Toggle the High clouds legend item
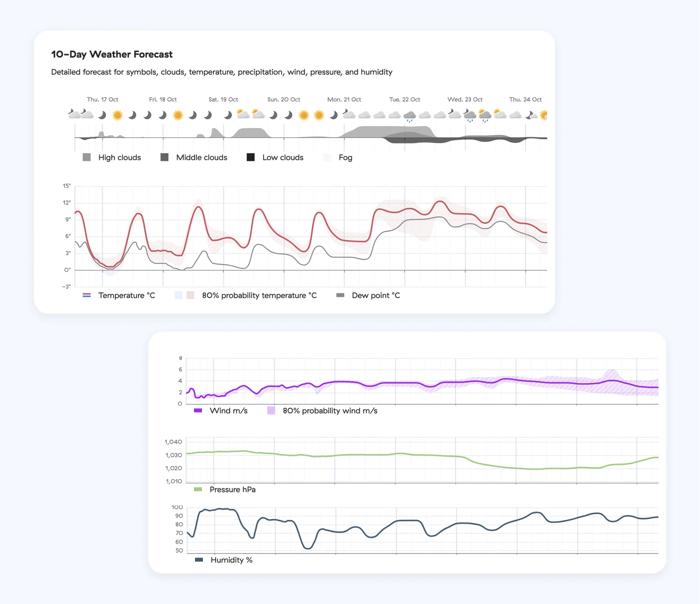Image resolution: width=700 pixels, height=604 pixels. click(119, 158)
